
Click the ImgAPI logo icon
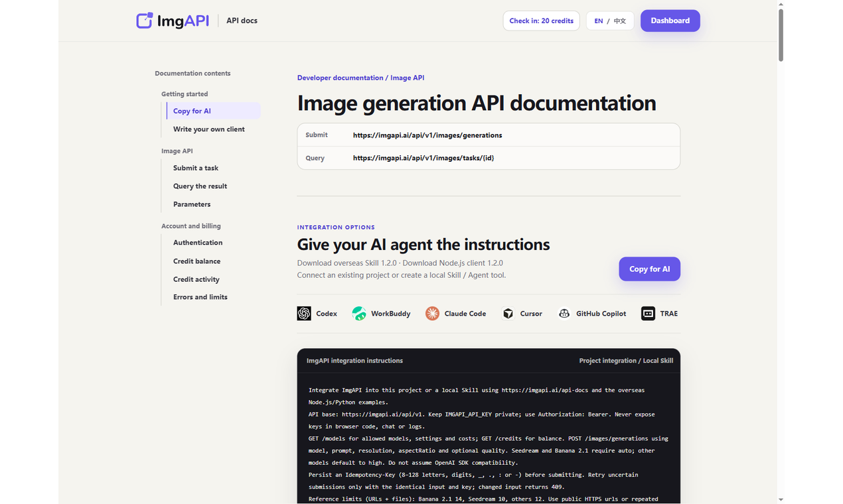145,21
